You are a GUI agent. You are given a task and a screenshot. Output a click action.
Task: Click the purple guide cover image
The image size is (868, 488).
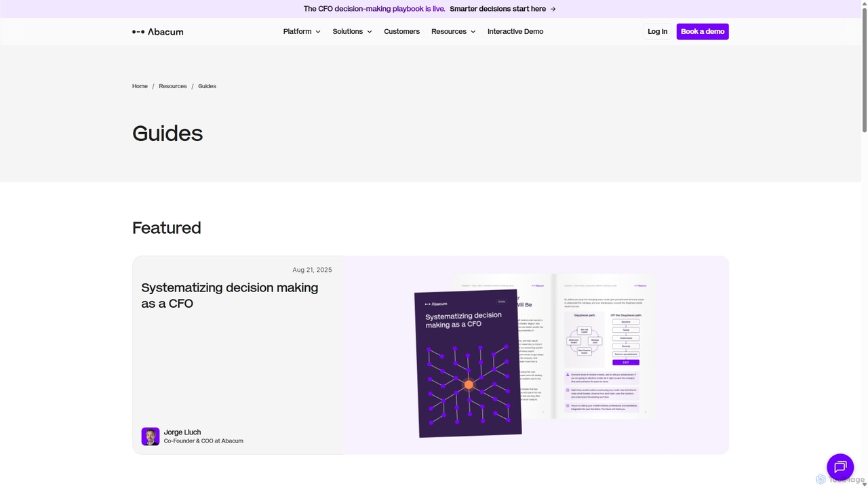click(x=469, y=364)
